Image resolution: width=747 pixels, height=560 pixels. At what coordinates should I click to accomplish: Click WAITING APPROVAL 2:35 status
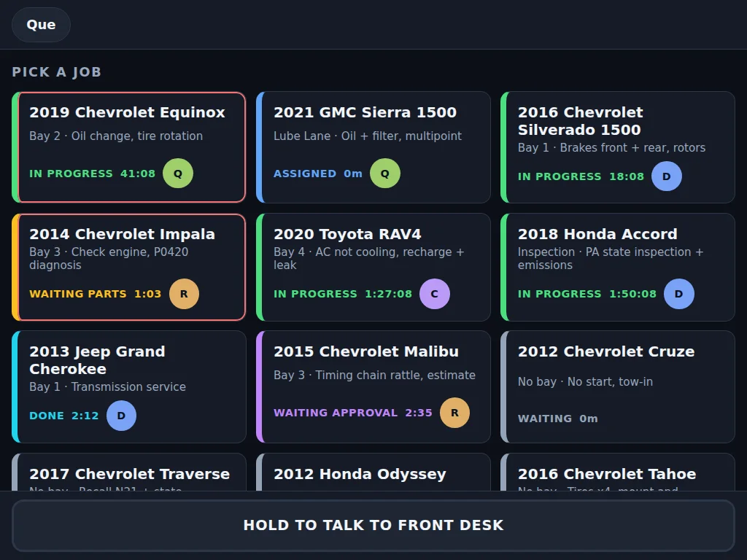click(x=353, y=413)
